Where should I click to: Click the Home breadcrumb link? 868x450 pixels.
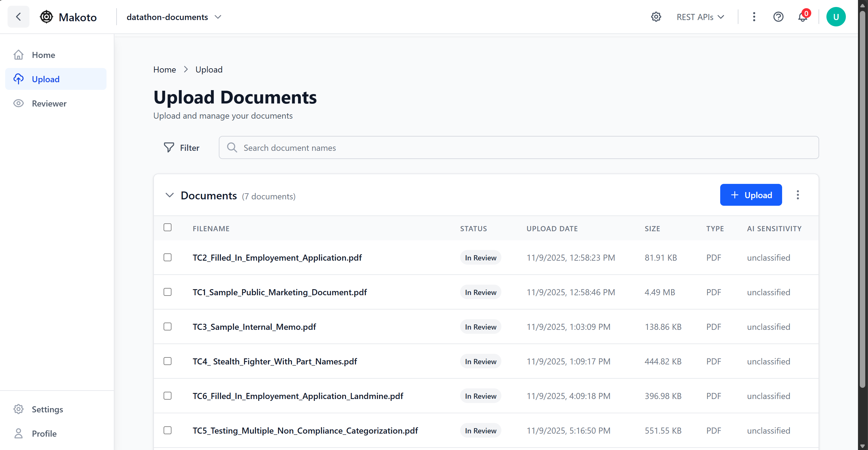click(x=164, y=69)
